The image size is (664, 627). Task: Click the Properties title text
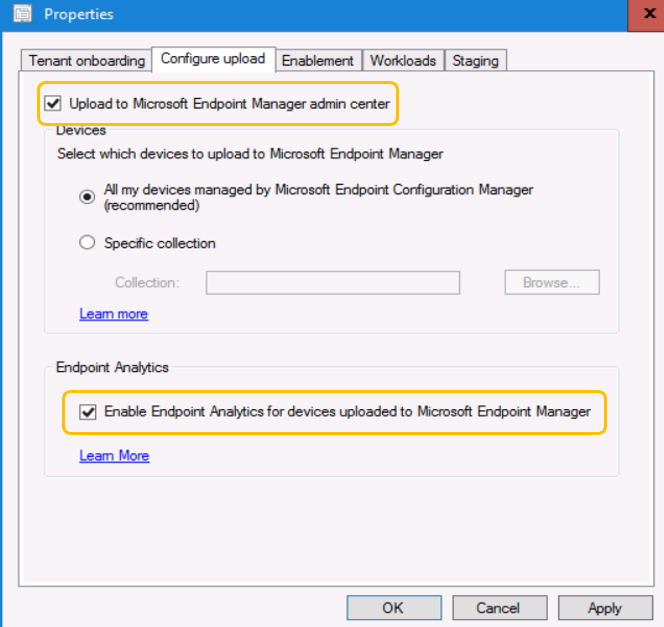coord(79,14)
